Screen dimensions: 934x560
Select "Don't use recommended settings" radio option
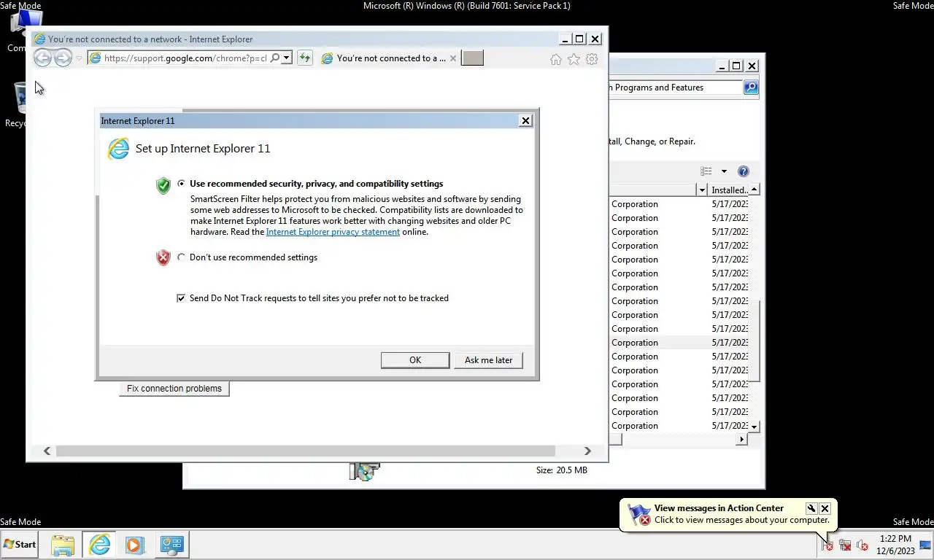tap(181, 257)
